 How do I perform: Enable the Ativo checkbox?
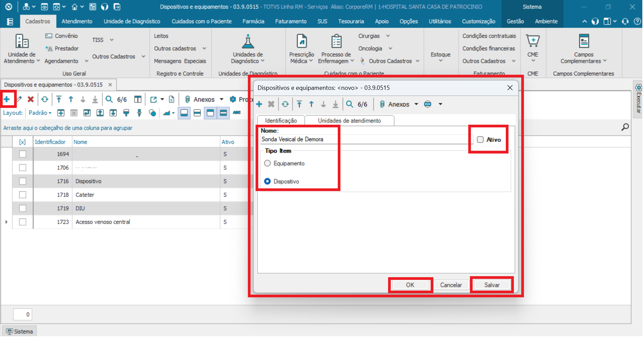pyautogui.click(x=480, y=140)
